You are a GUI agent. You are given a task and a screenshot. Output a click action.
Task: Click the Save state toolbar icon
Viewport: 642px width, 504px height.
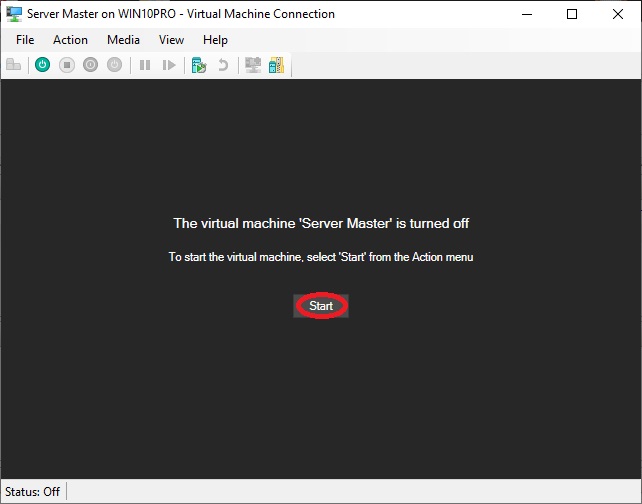[x=114, y=65]
